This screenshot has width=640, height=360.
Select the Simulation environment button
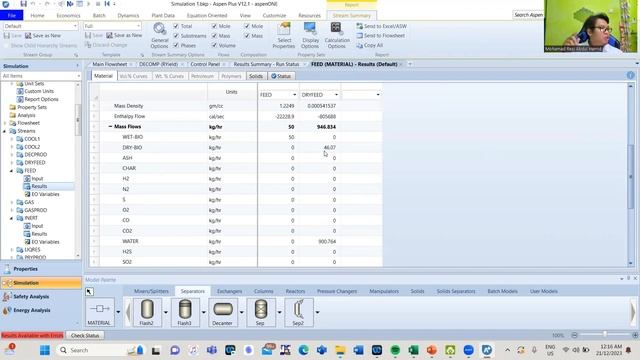pos(41,283)
